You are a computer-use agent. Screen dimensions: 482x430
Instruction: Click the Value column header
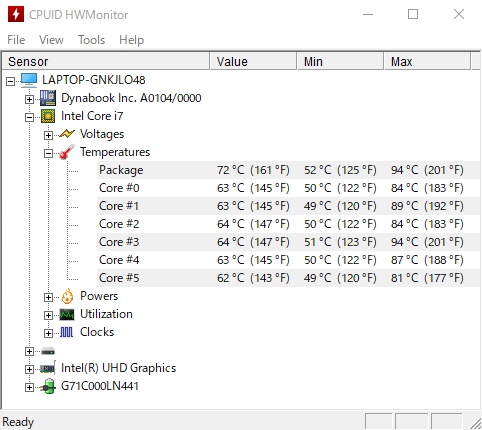[x=253, y=62]
